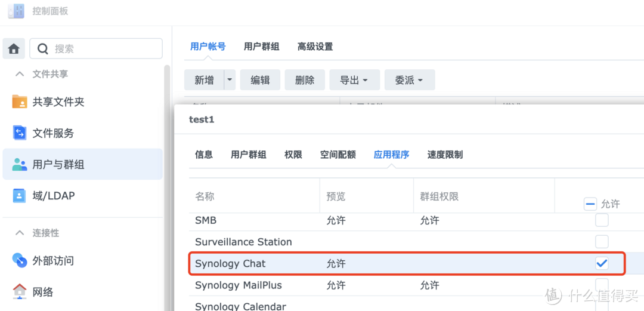Open the Domain/LDAP sidebar icon
This screenshot has height=311, width=644.
(19, 195)
